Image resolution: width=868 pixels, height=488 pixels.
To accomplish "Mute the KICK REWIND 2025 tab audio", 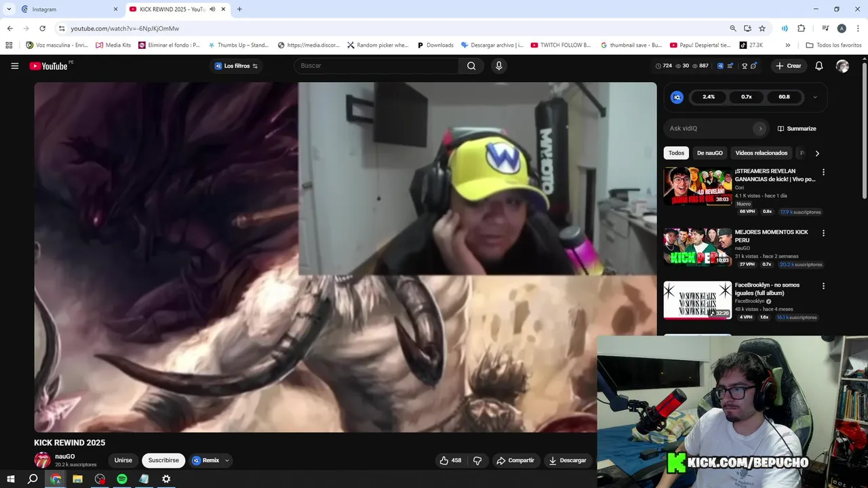I will coord(212,9).
